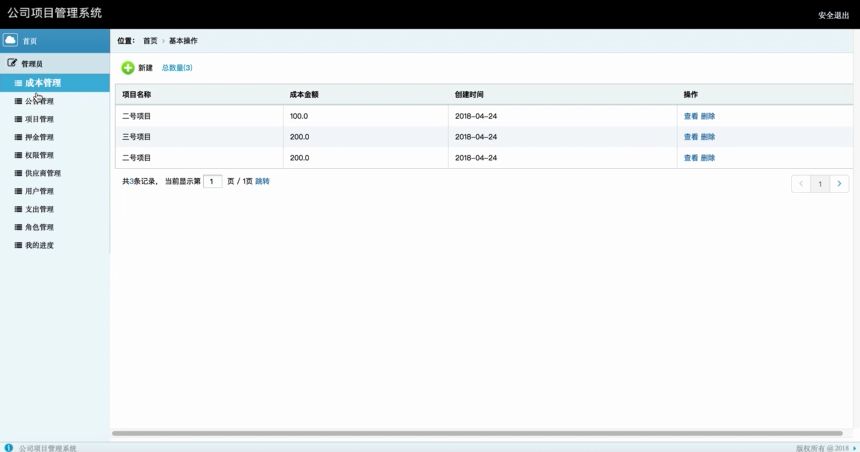Viewport: 860px width, 452px height.
Task: Click the edit pencil icon beside 管理员
Action: coord(12,63)
